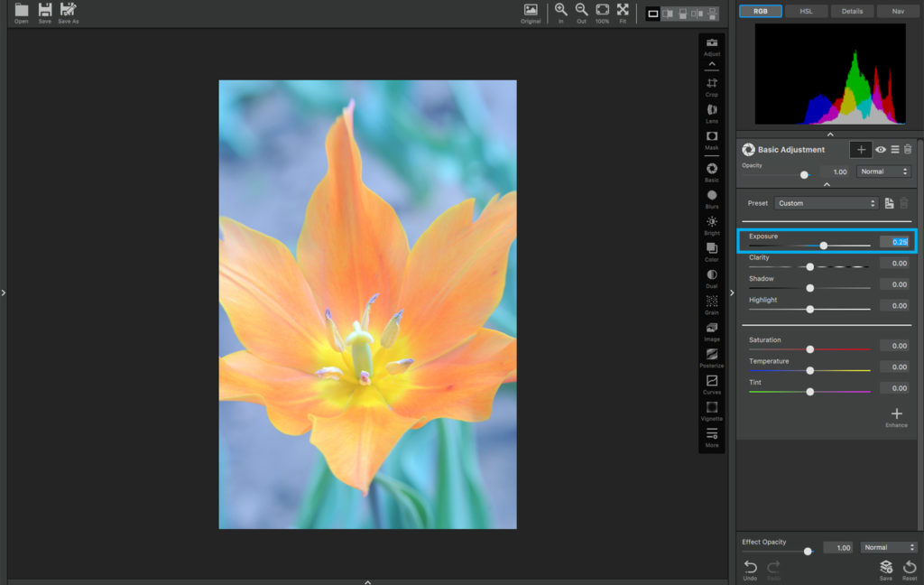This screenshot has height=585, width=924.
Task: Click the Shadow value field
Action: (x=895, y=284)
